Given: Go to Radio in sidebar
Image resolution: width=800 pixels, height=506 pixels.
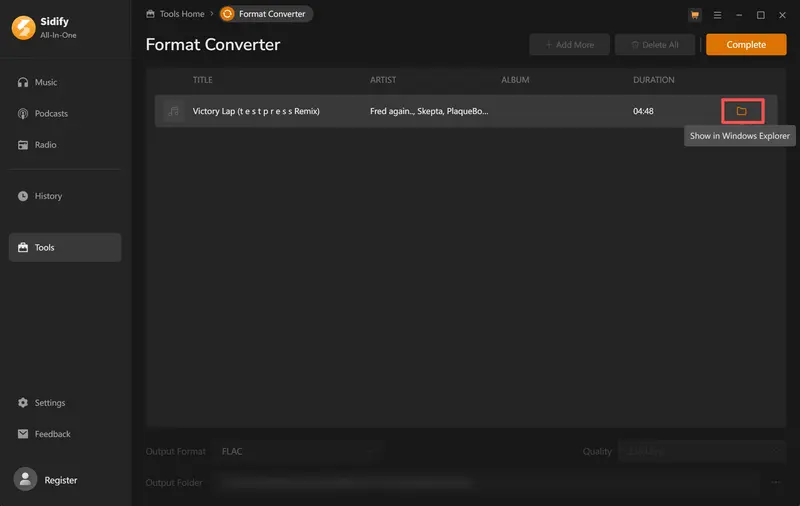Looking at the screenshot, I should [x=65, y=145].
